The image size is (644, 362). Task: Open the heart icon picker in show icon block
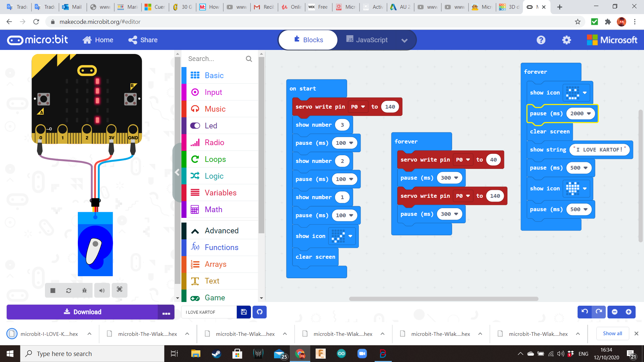coord(584,189)
